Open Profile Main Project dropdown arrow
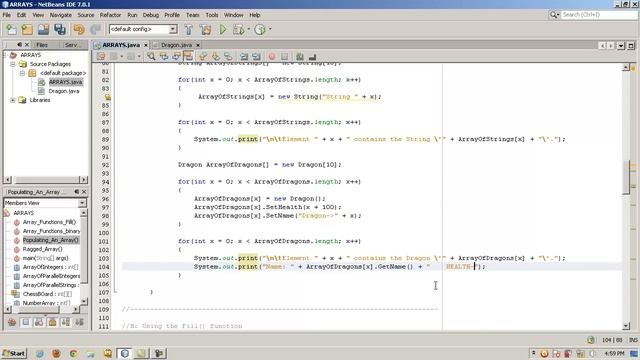 [x=270, y=29]
